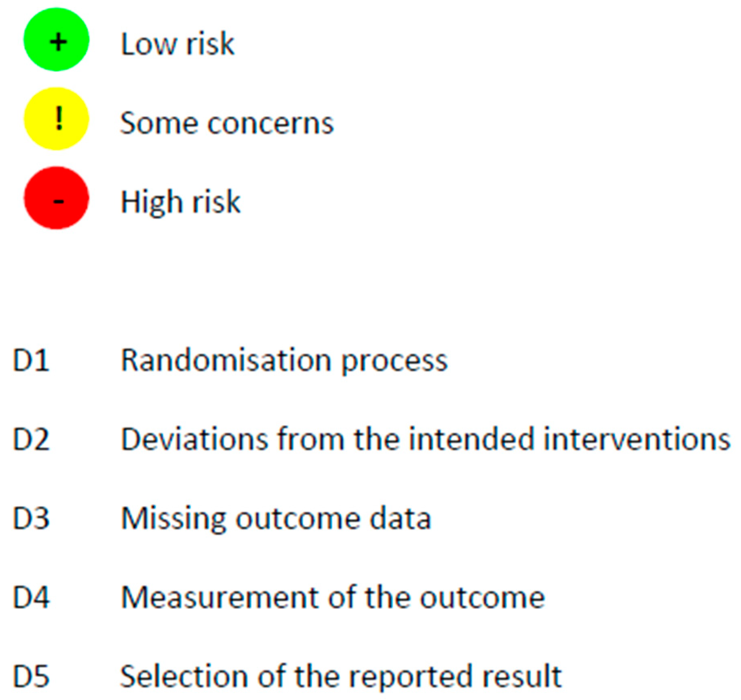Click the D3 domain code
The height and width of the screenshot is (700, 741).
click(31, 518)
